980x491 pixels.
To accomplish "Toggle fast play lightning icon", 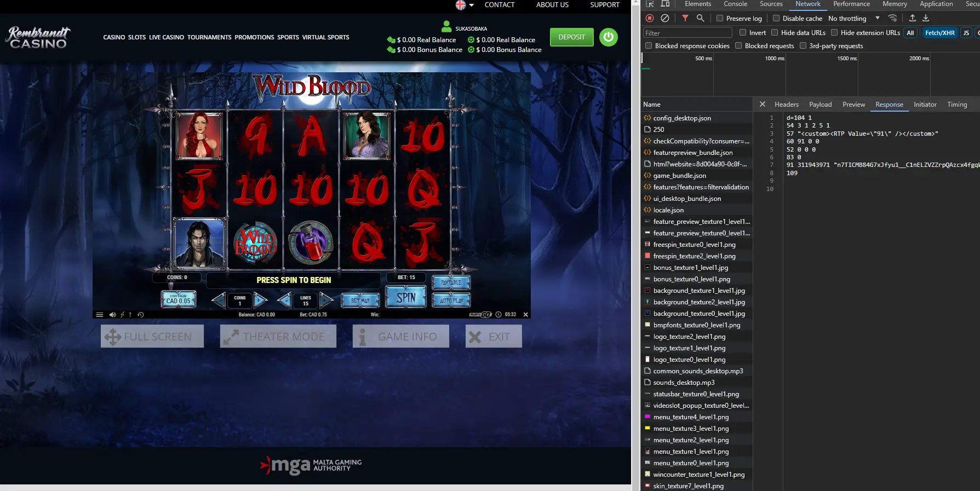I will (x=122, y=315).
